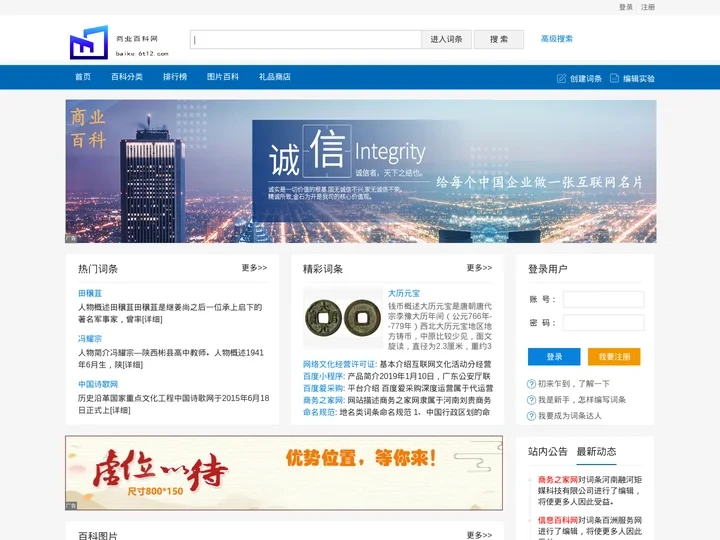Open 更多>> in the 热门词条 section
Screen dimensions: 720x540
click(254, 268)
